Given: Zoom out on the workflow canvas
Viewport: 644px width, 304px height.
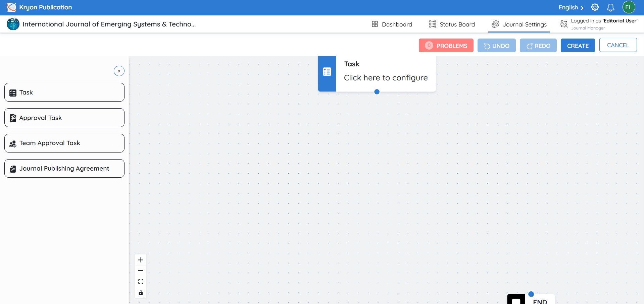Looking at the screenshot, I should (x=141, y=270).
